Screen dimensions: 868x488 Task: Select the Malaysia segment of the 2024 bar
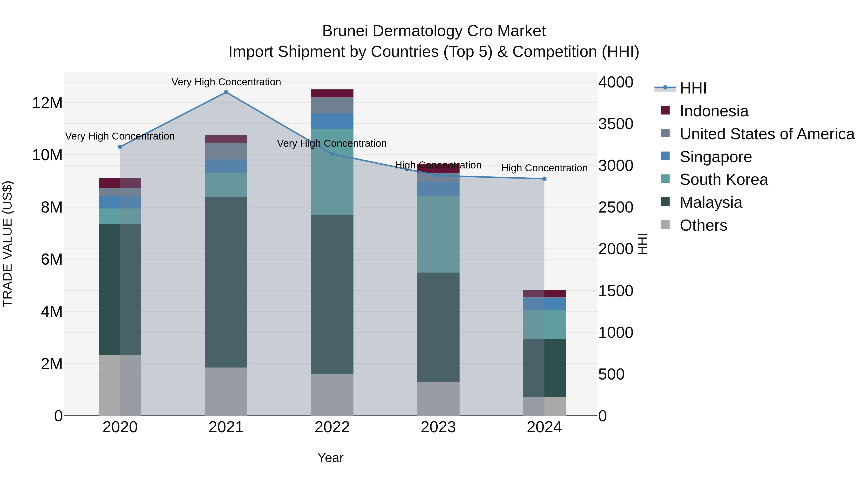point(544,368)
